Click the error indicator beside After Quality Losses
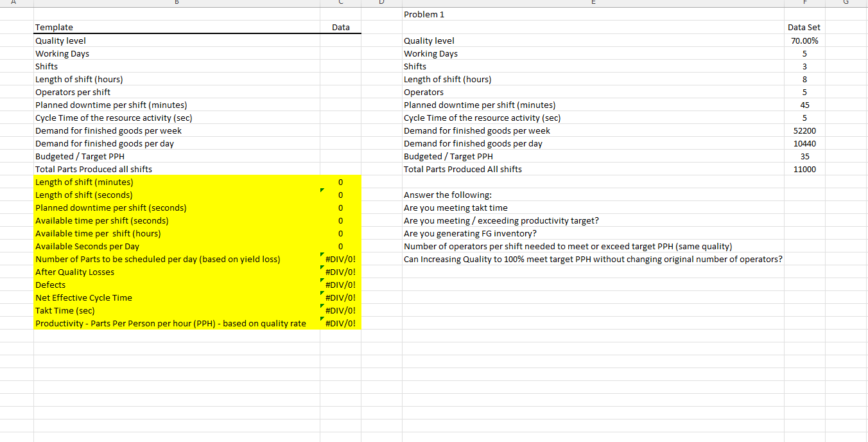Image resolution: width=868 pixels, height=442 pixels. pos(321,268)
